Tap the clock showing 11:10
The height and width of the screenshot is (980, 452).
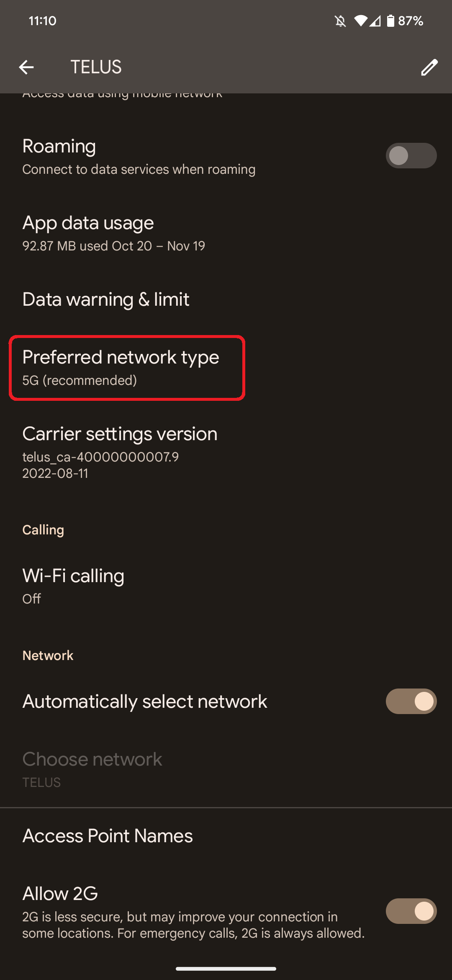(x=42, y=21)
